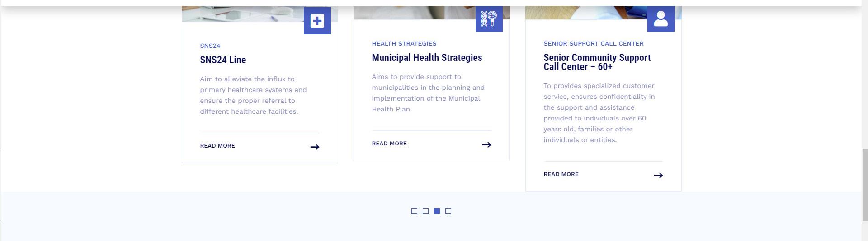Click the arrow icon in SNS24 Line card
The height and width of the screenshot is (241, 868).
315,147
